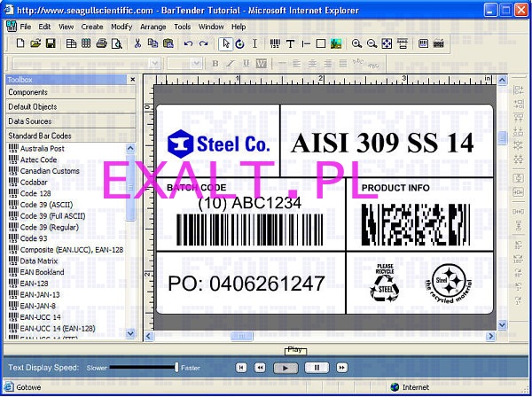Click the AISI 309 SS 14 label text
The image size is (532, 397).
382,143
